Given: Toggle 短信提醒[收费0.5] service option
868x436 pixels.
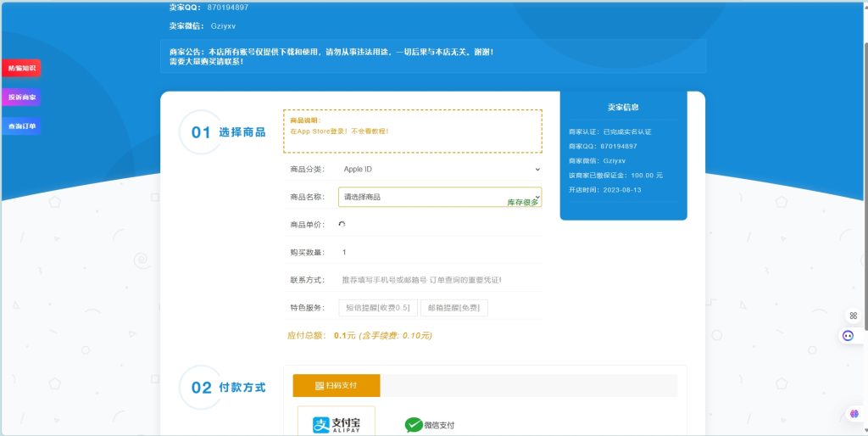Looking at the screenshot, I should pyautogui.click(x=378, y=308).
